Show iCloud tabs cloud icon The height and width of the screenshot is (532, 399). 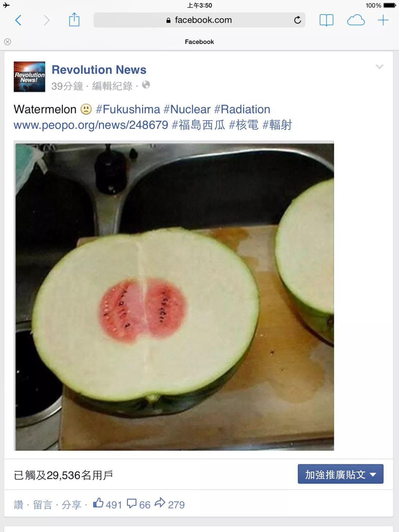click(x=356, y=20)
